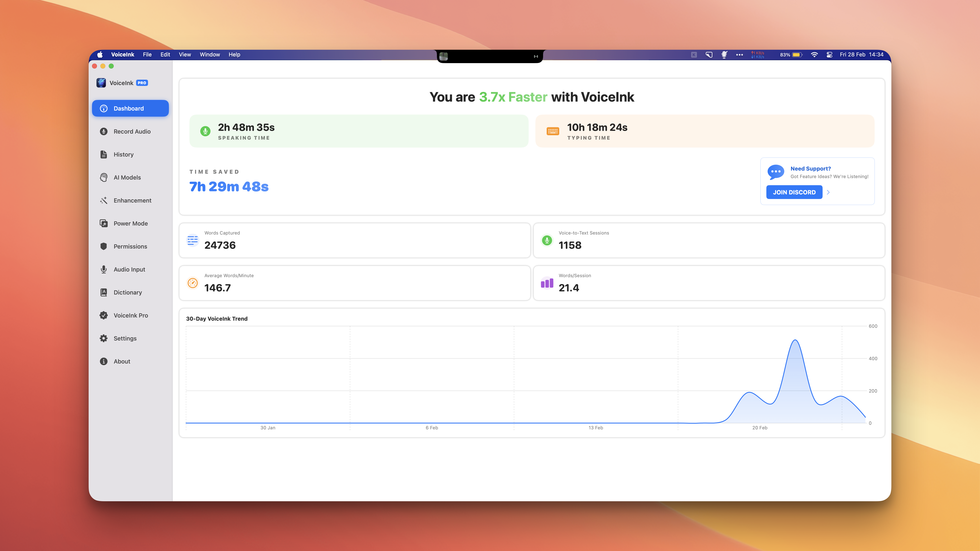Select the Audio Input microphone icon
Viewport: 980px width, 551px height.
point(103,269)
